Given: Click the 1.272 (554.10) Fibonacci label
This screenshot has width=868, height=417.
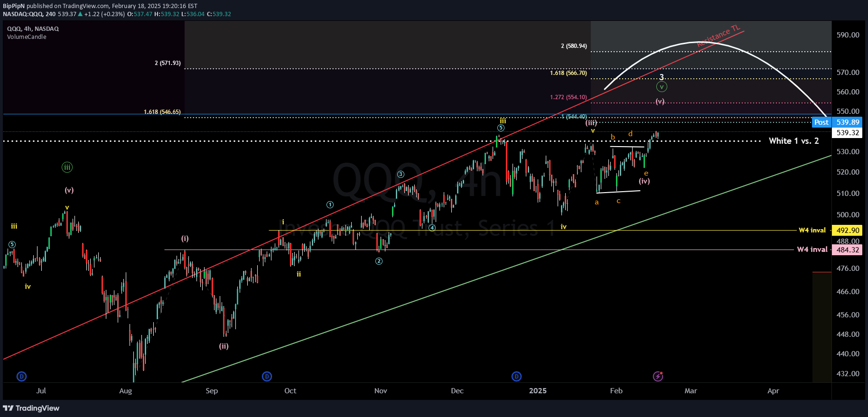Looking at the screenshot, I should coord(569,97).
